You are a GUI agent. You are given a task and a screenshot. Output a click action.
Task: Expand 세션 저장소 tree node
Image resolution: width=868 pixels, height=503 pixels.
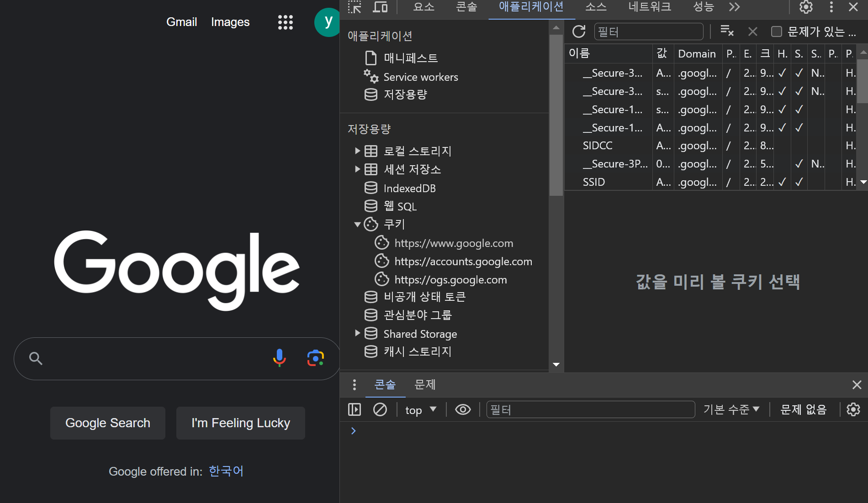(x=358, y=169)
